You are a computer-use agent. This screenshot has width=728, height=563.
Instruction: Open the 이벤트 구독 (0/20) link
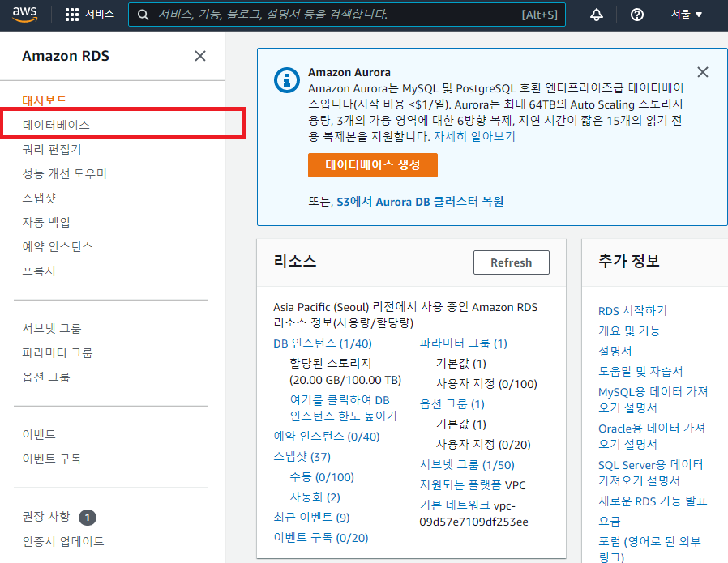click(x=321, y=538)
